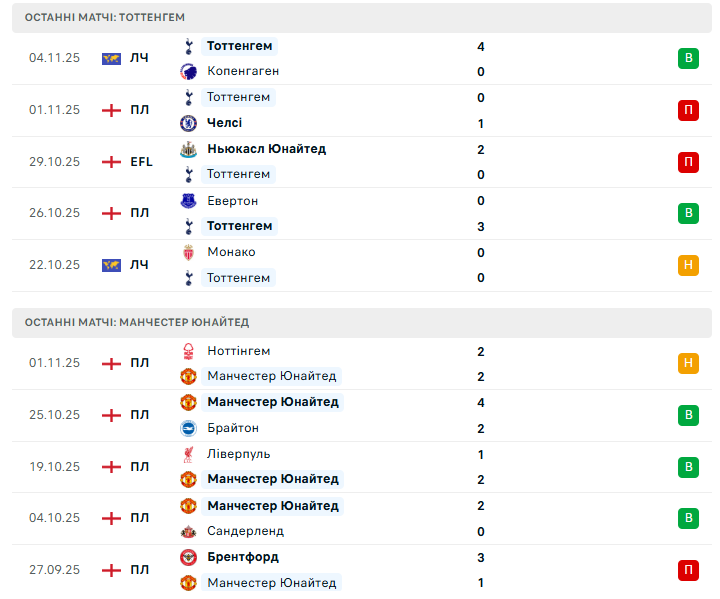The image size is (720, 599).
Task: Click the Newcastle United crest icon
Action: [x=188, y=149]
